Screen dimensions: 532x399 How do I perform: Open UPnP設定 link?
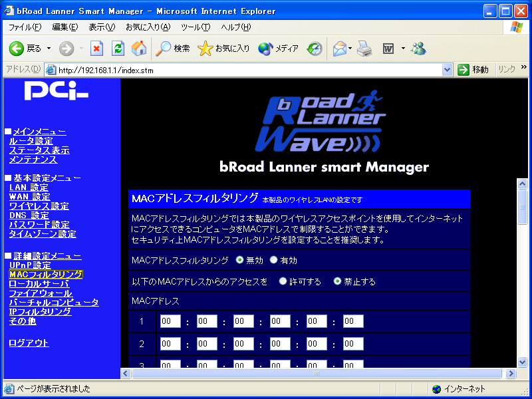[x=30, y=265]
